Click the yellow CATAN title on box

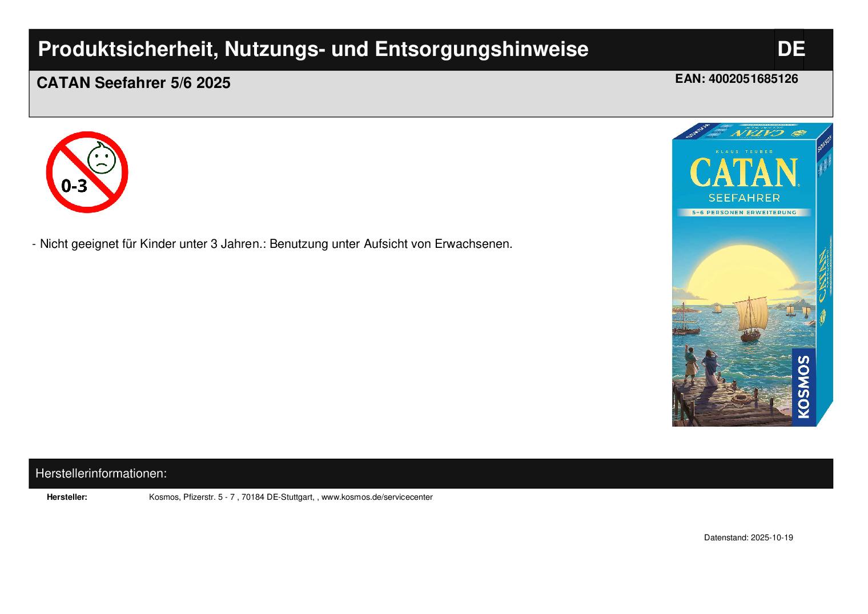(x=744, y=172)
